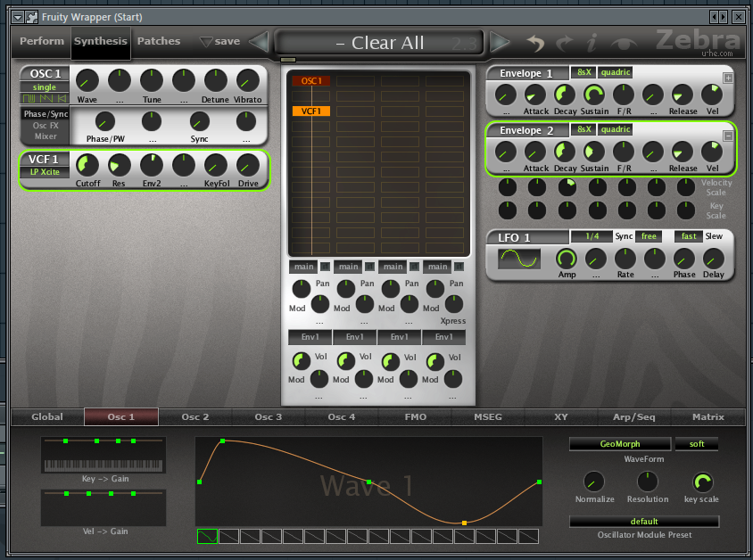Viewport: 753px width, 560px height.
Task: Open the Arp/Seq tab
Action: point(634,417)
